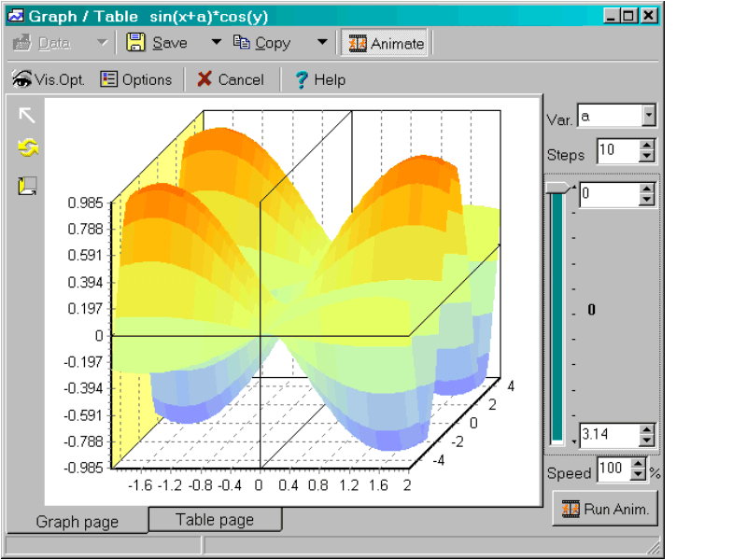Switch to the Table page tab

(215, 520)
